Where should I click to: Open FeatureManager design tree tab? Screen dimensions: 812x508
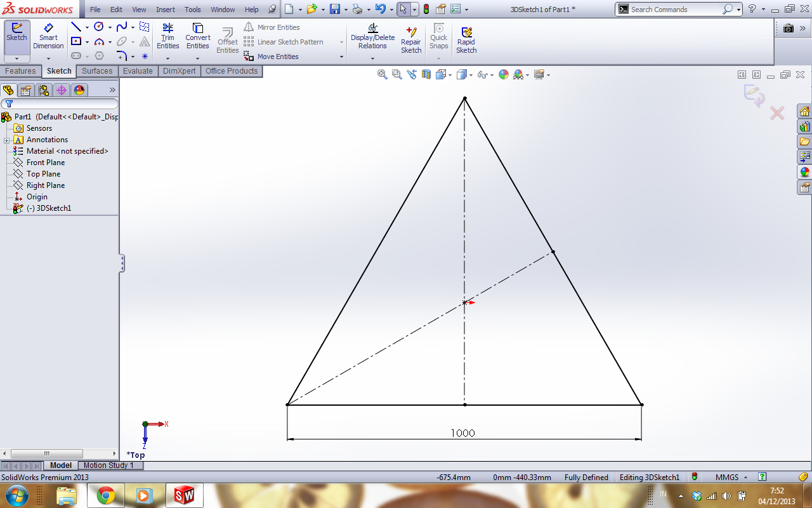(x=8, y=90)
